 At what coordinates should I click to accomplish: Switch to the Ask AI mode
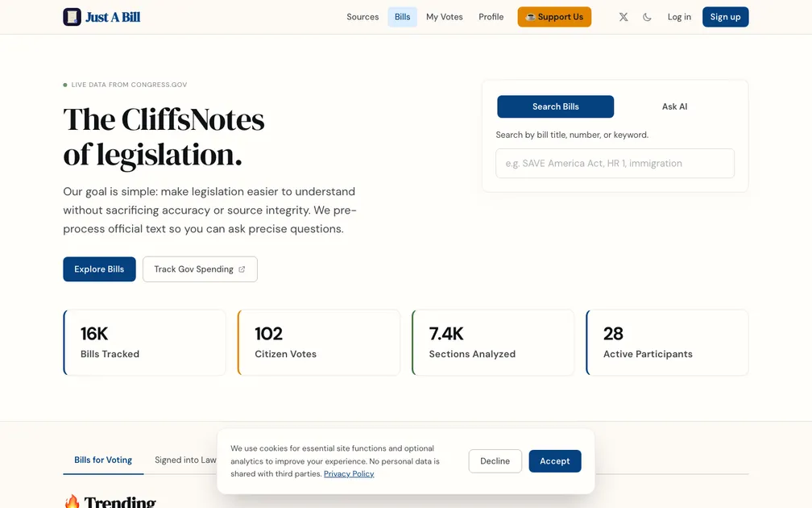click(674, 106)
